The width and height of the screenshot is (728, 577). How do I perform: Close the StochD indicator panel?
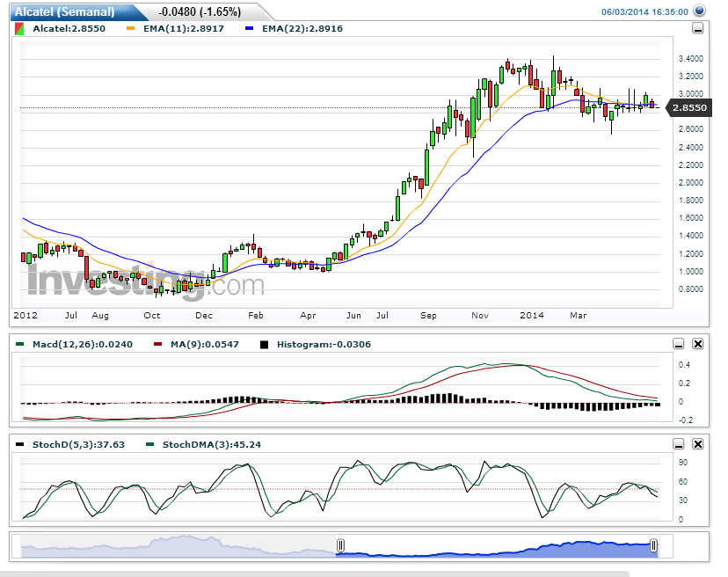(698, 444)
